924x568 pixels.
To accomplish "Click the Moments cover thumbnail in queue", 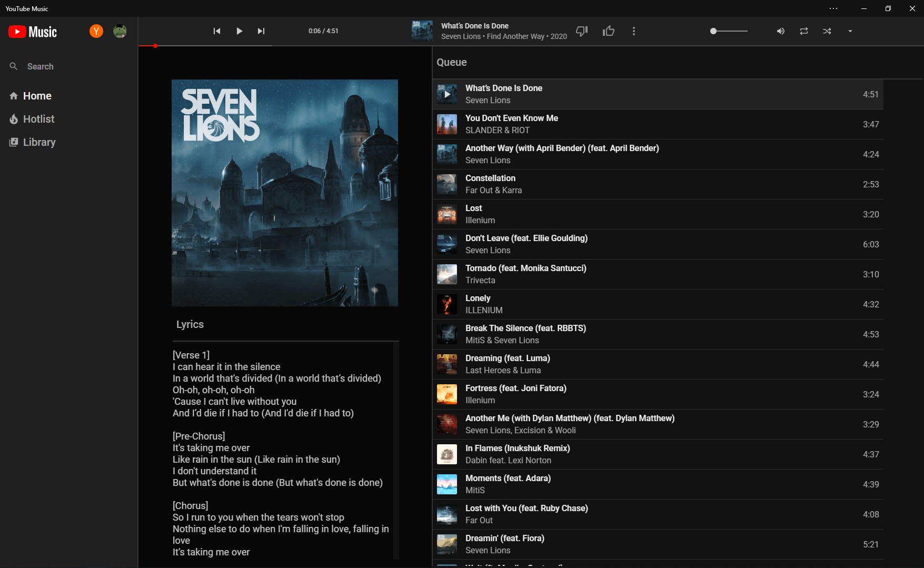I will 447,484.
